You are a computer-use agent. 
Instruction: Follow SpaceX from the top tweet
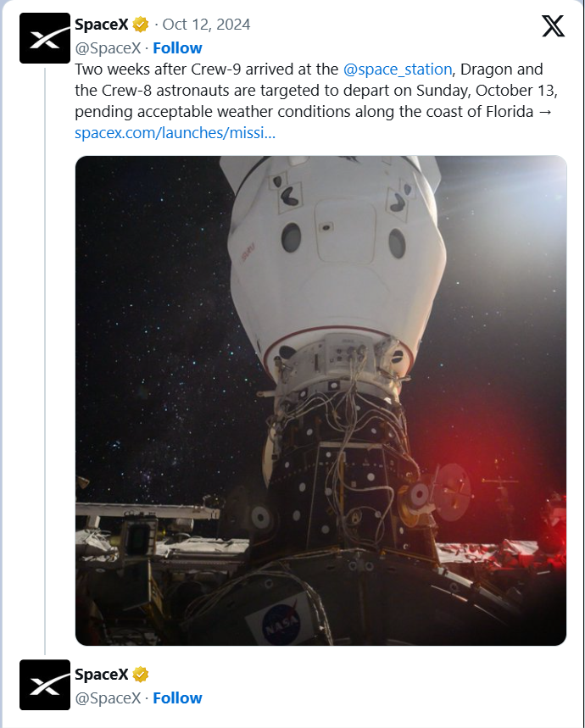[177, 47]
